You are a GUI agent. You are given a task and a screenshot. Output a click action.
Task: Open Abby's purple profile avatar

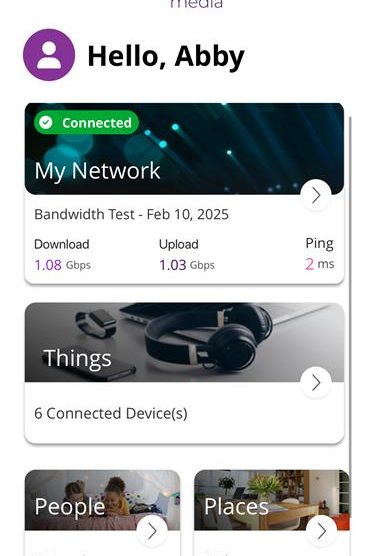pyautogui.click(x=49, y=55)
